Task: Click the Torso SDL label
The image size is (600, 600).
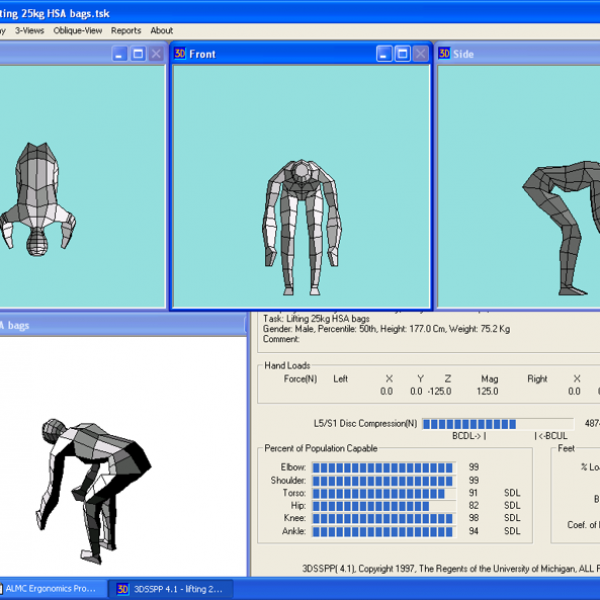Action: coord(512,493)
